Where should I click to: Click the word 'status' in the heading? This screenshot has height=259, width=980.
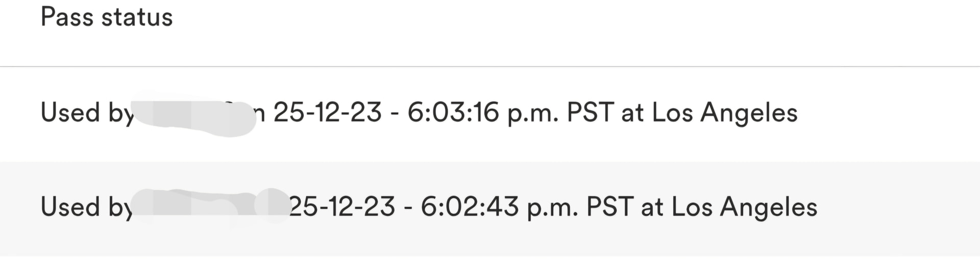[137, 17]
